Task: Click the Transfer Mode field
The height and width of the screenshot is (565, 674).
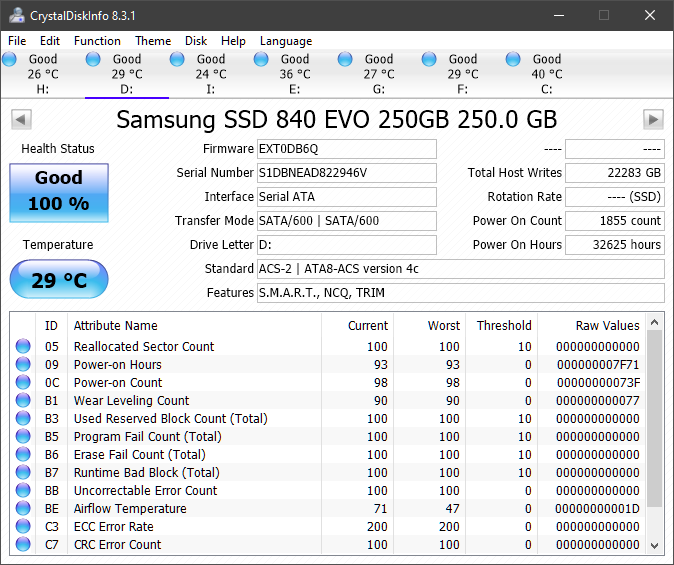Action: (x=347, y=221)
